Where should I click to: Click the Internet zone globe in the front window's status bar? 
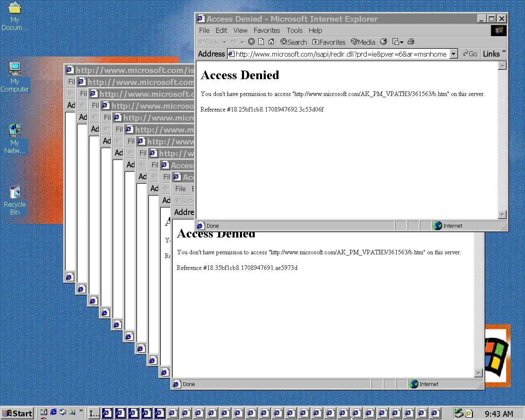pos(438,226)
